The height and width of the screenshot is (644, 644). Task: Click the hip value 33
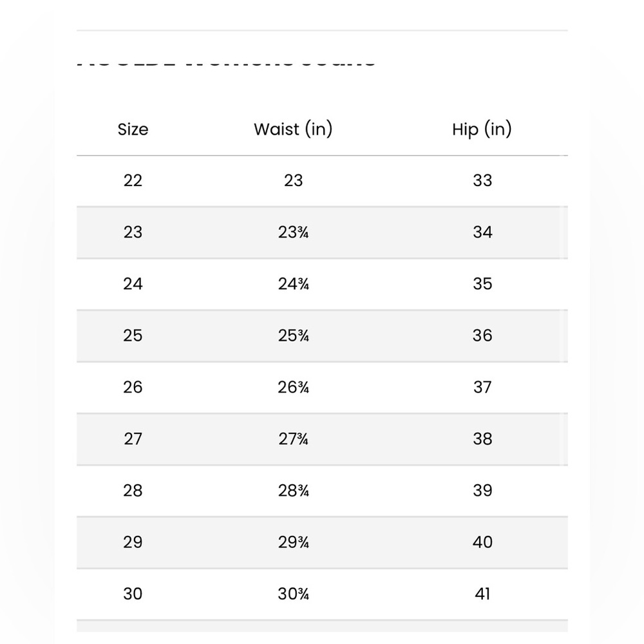482,181
